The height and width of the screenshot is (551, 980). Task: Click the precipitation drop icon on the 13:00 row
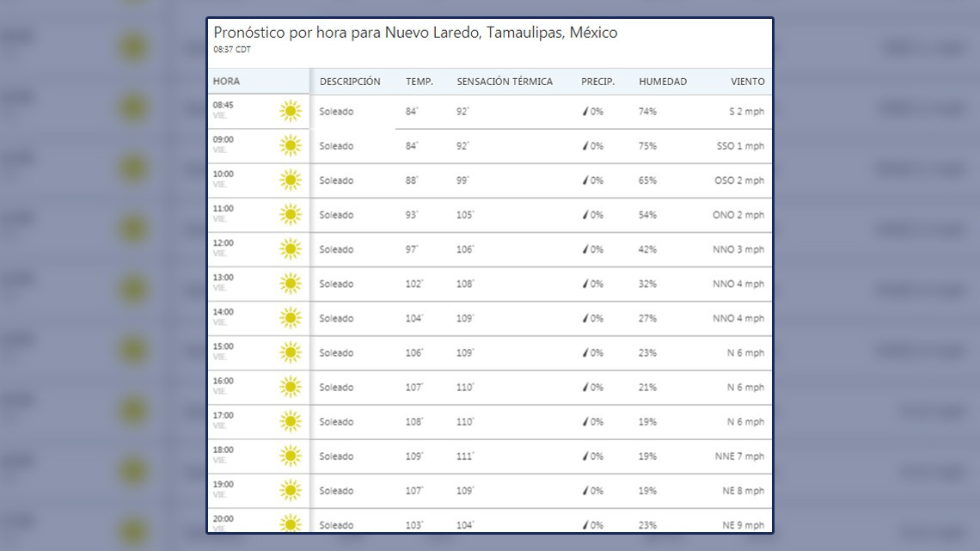586,283
